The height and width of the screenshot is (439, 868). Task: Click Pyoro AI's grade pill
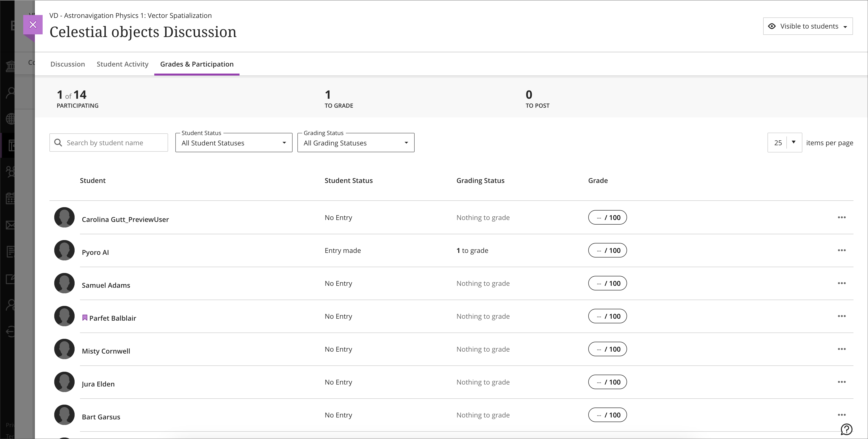(607, 250)
